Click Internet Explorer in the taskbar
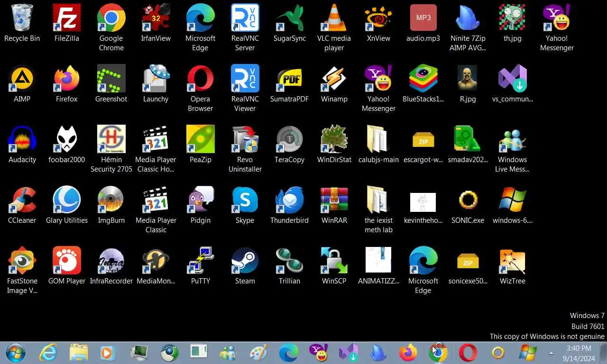 pyautogui.click(x=48, y=353)
